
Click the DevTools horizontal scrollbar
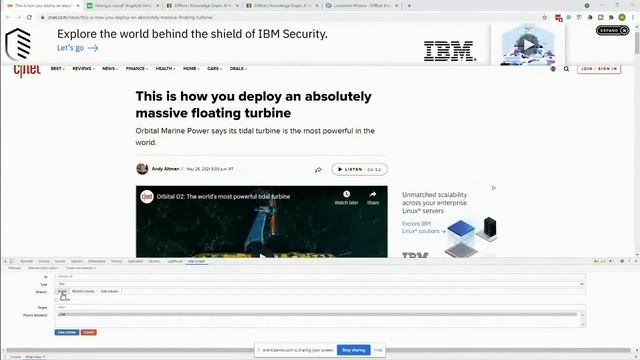(x=318, y=350)
